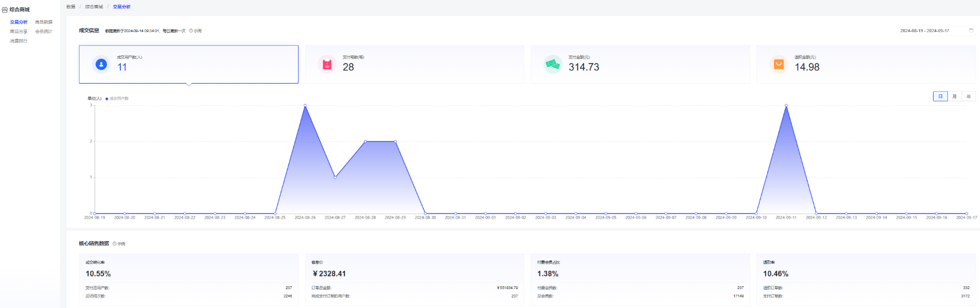Click the calendar icon in the date range field
The height and width of the screenshot is (308, 980).
point(971,30)
